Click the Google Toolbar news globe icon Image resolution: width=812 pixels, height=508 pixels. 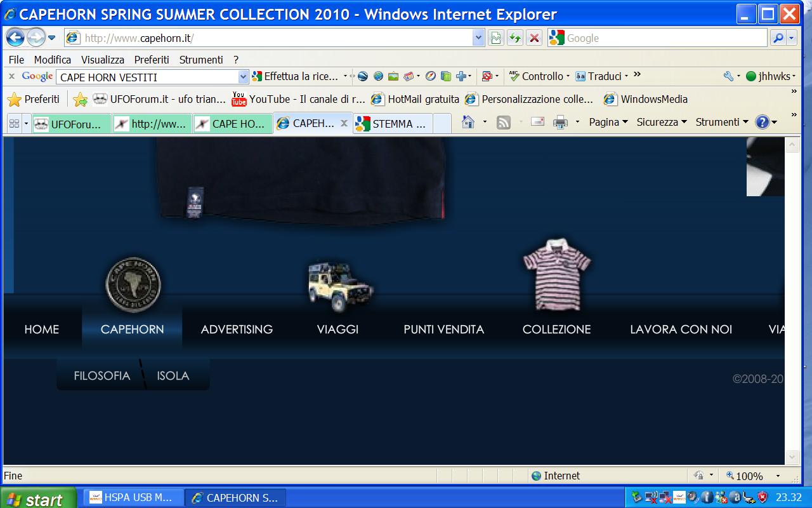coord(363,76)
